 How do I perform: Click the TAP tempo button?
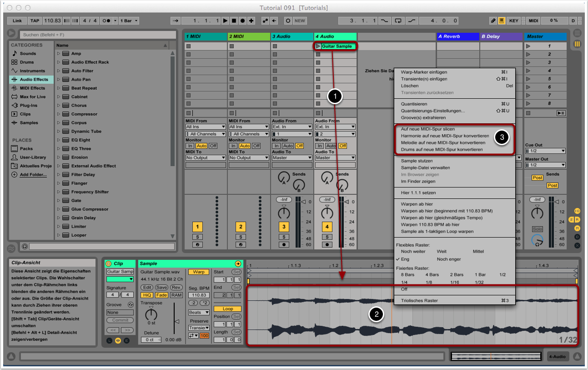[35, 20]
